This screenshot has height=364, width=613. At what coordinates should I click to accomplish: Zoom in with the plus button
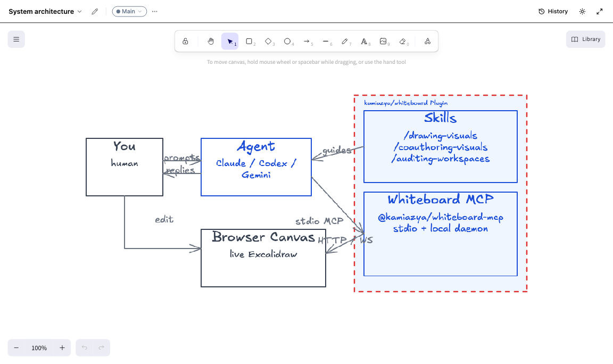pyautogui.click(x=62, y=348)
